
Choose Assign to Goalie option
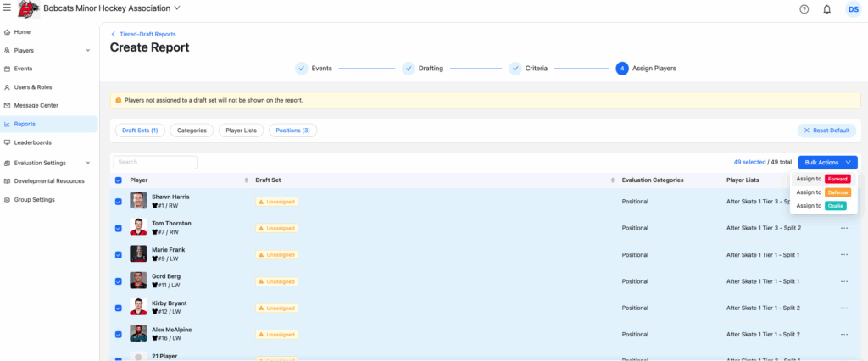pyautogui.click(x=822, y=206)
